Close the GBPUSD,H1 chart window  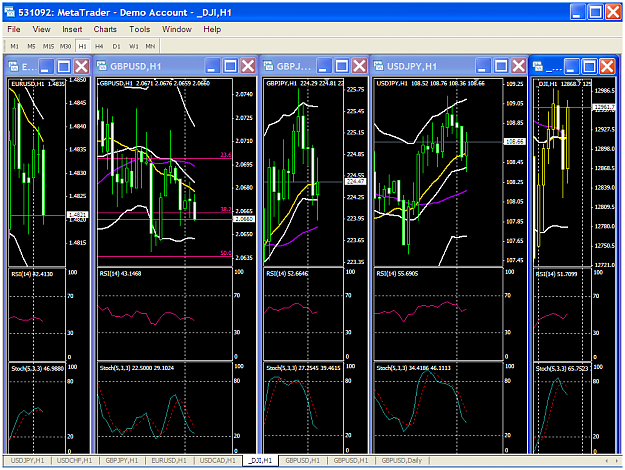(248, 66)
